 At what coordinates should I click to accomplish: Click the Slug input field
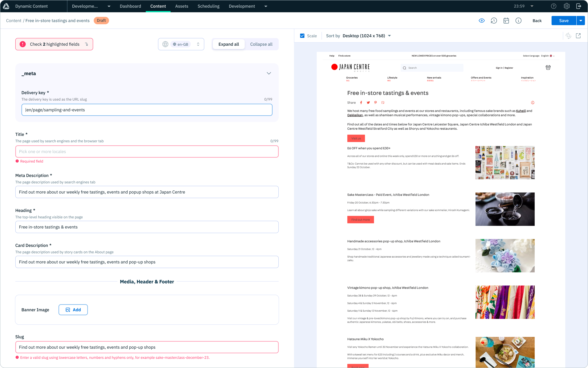[147, 347]
